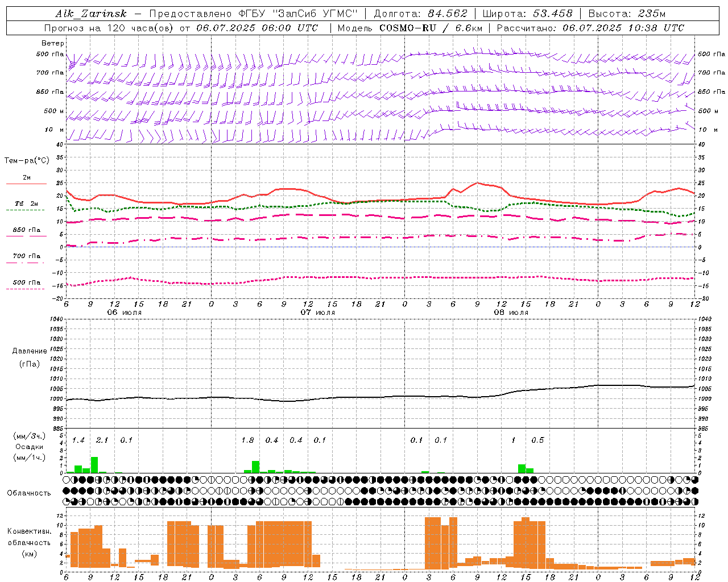Click the (км) unit label
This screenshot has height=582, width=728.
(x=30, y=554)
